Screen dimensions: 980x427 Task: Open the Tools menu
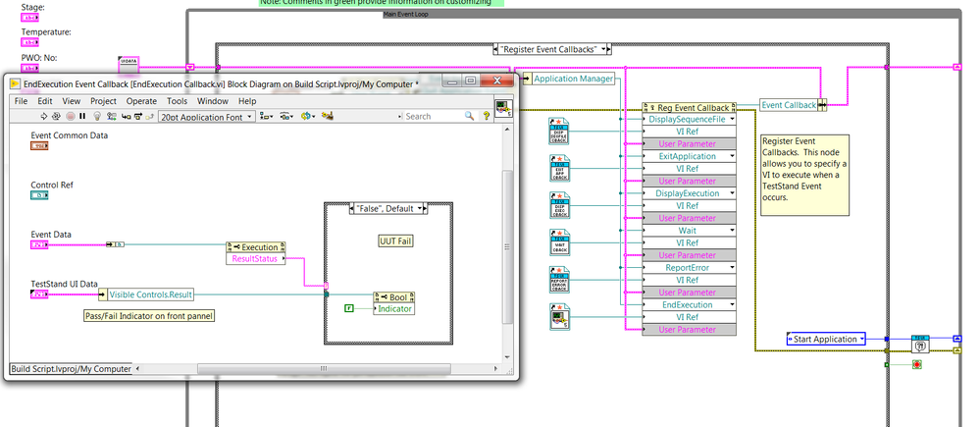pos(177,101)
